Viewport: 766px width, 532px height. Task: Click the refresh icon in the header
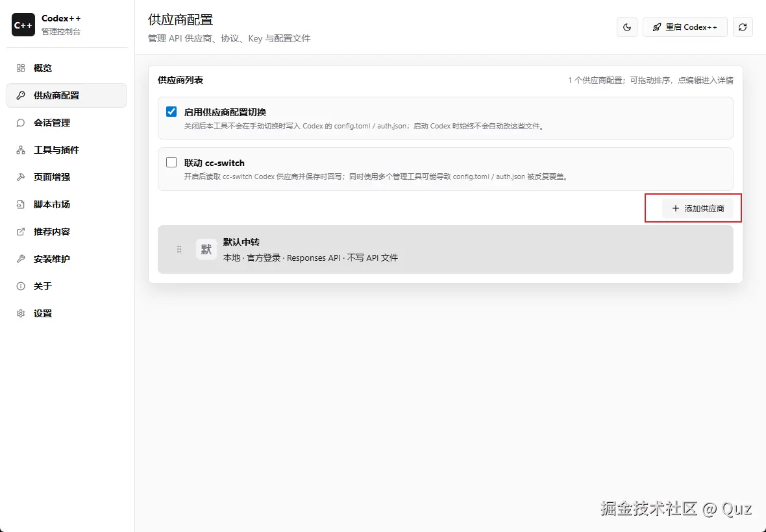point(743,27)
